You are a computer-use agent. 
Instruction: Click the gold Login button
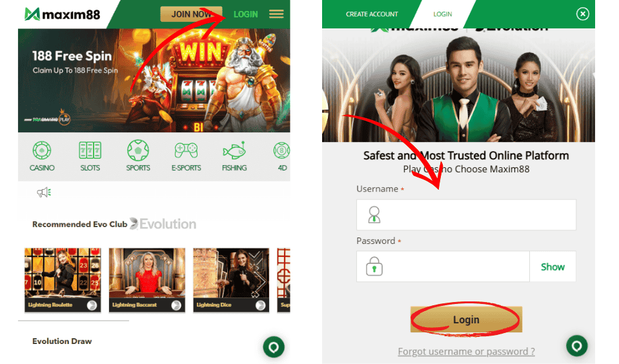click(x=466, y=319)
